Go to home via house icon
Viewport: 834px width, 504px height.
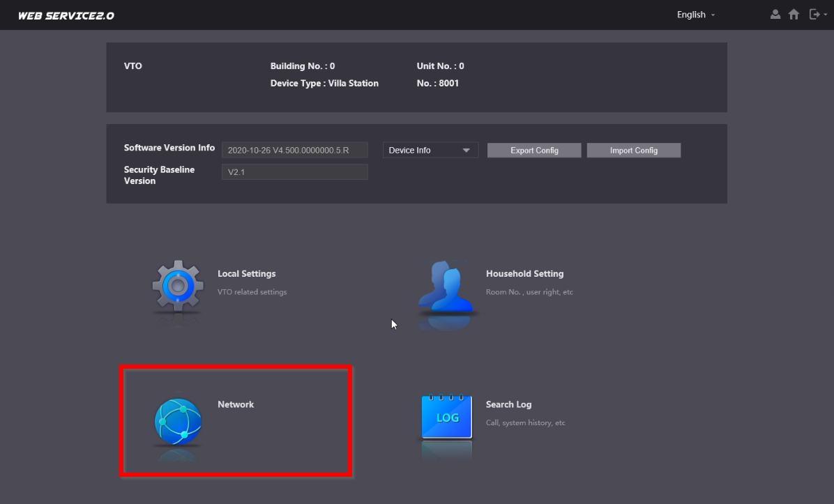794,15
